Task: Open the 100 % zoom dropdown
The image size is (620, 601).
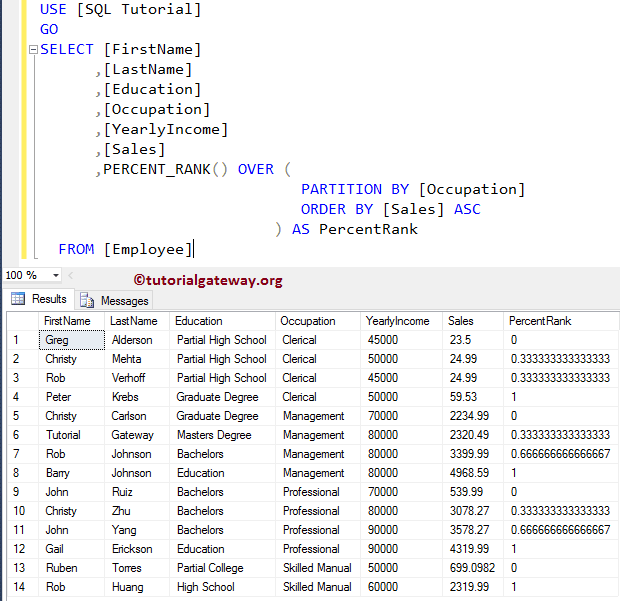Action: pos(56,275)
